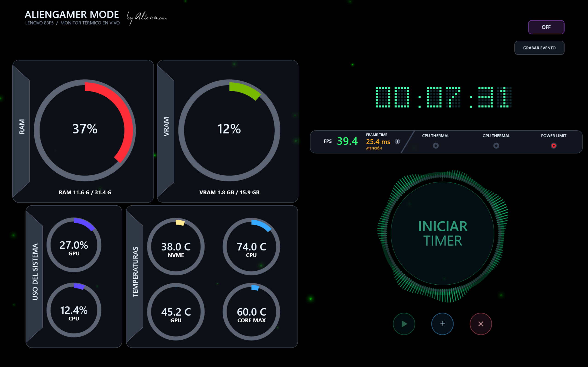Click the ALIENGAMER MODE title
The image size is (588, 367).
point(72,14)
